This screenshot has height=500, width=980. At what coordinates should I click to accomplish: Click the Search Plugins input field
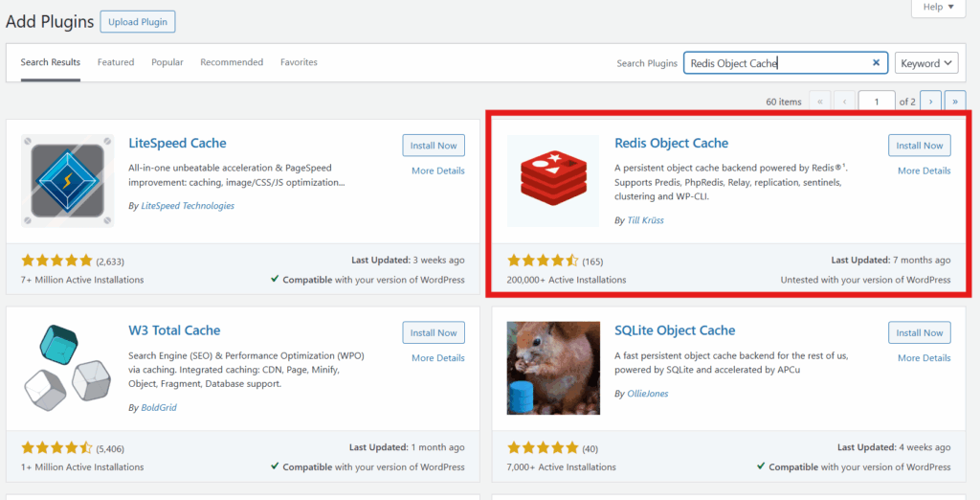coord(775,63)
